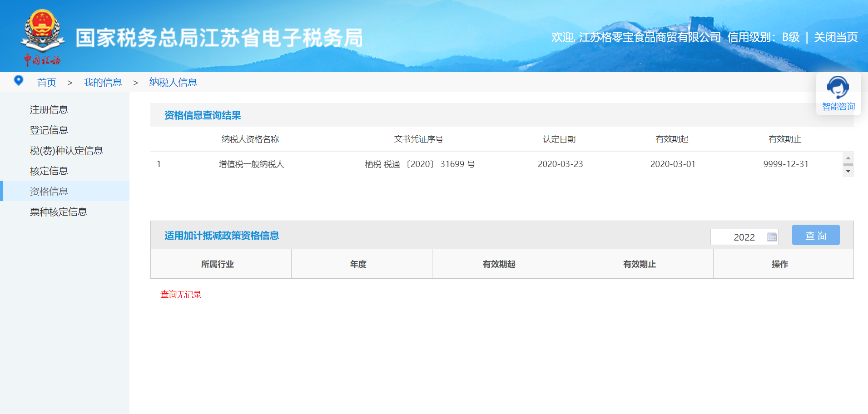Viewport: 868px width, 414px height.
Task: Click the 所属行业 column header
Action: (218, 264)
